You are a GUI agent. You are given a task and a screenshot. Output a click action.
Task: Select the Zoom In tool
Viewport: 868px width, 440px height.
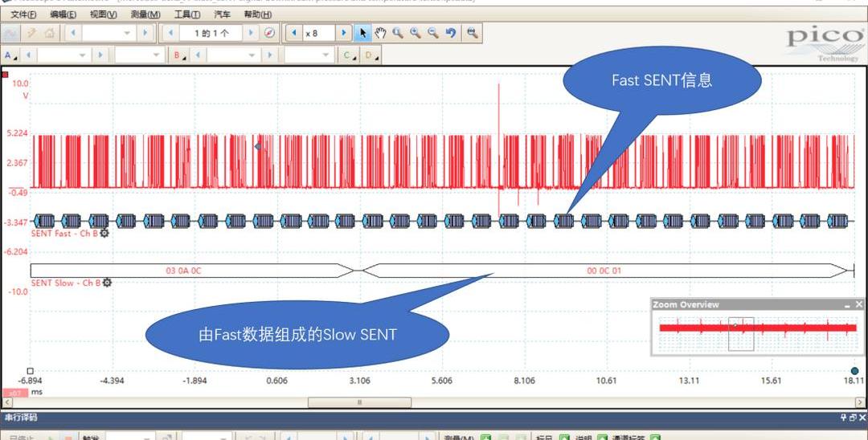(x=416, y=33)
